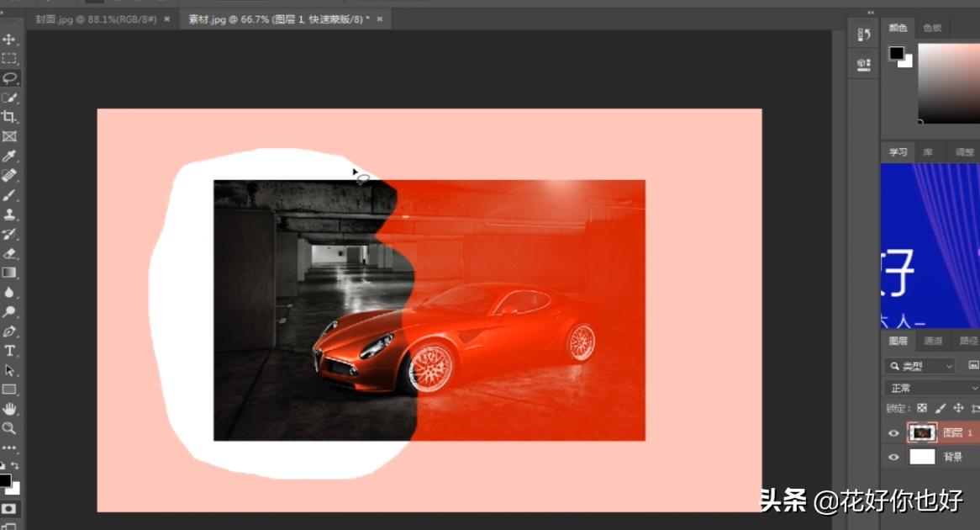Select the Path Selection tool
980x530 pixels.
tap(8, 370)
